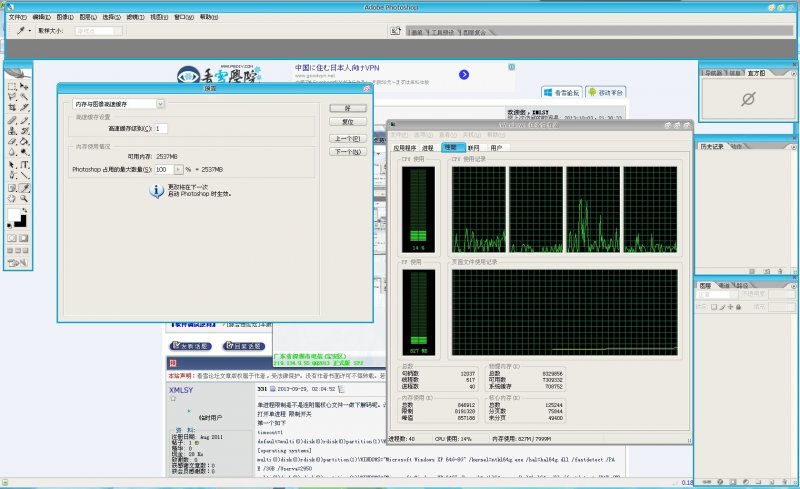Go to previous preferences page 上一个
The width and height of the screenshot is (800, 489).
(348, 138)
